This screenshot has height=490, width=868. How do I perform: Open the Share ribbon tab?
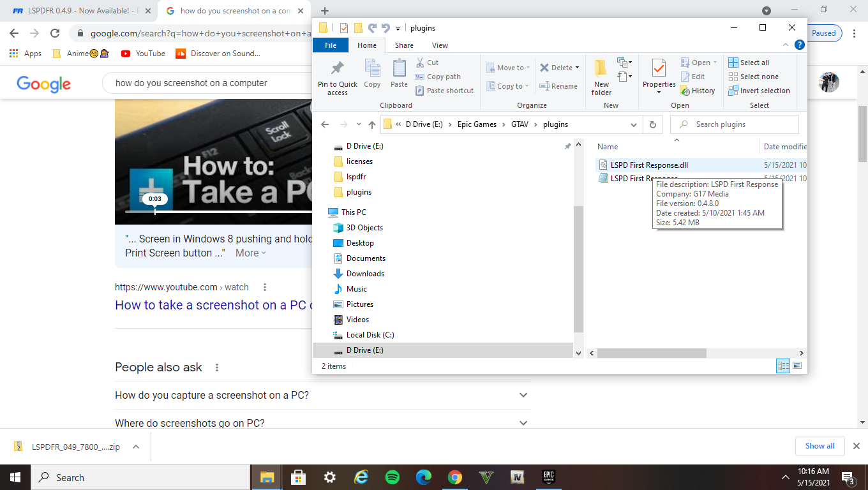click(x=404, y=45)
